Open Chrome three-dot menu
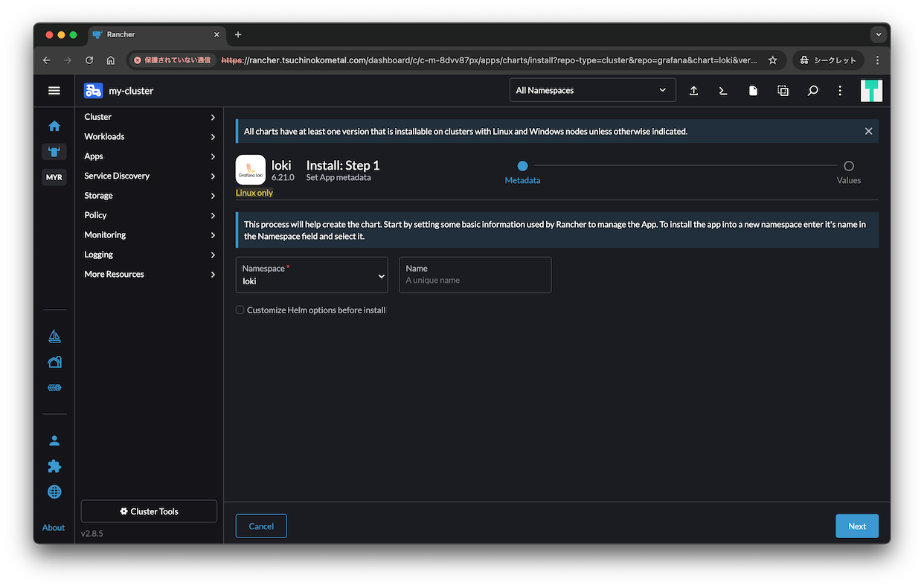Viewport: 924px width, 588px height. 877,60
